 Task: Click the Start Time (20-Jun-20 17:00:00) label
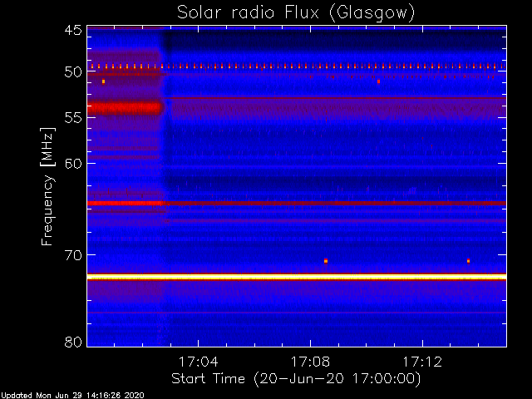tap(296, 379)
